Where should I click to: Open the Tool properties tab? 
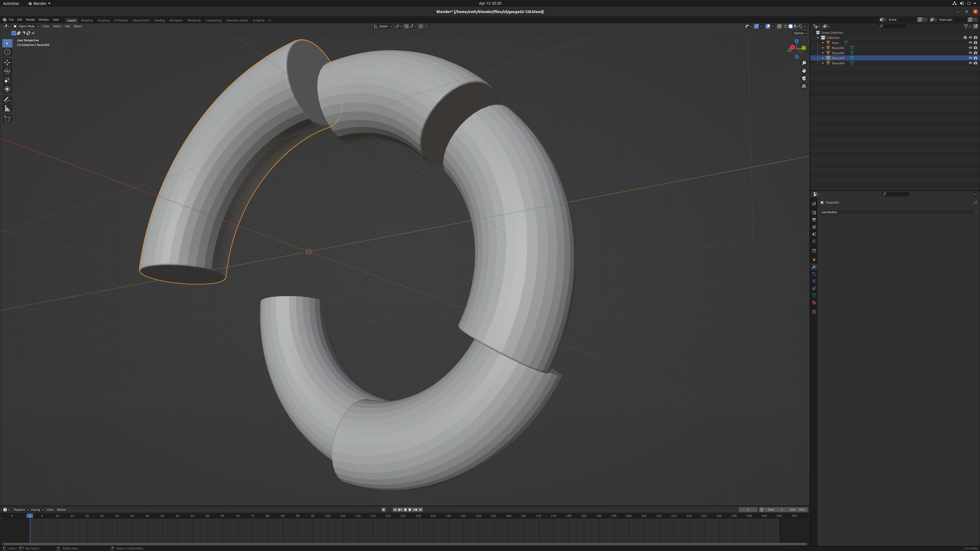point(814,204)
